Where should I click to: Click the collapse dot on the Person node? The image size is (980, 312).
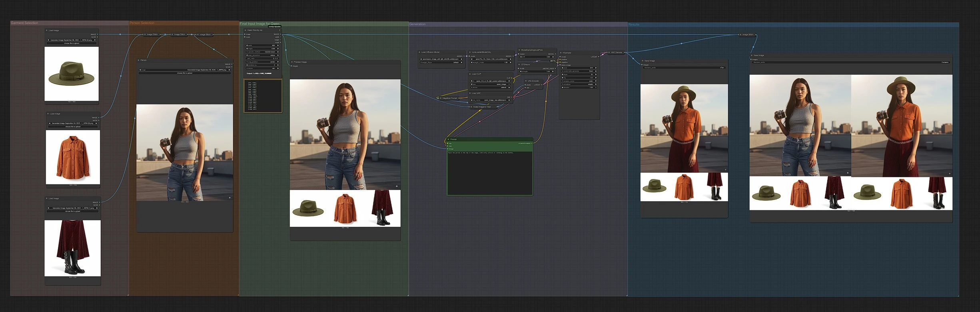139,60
